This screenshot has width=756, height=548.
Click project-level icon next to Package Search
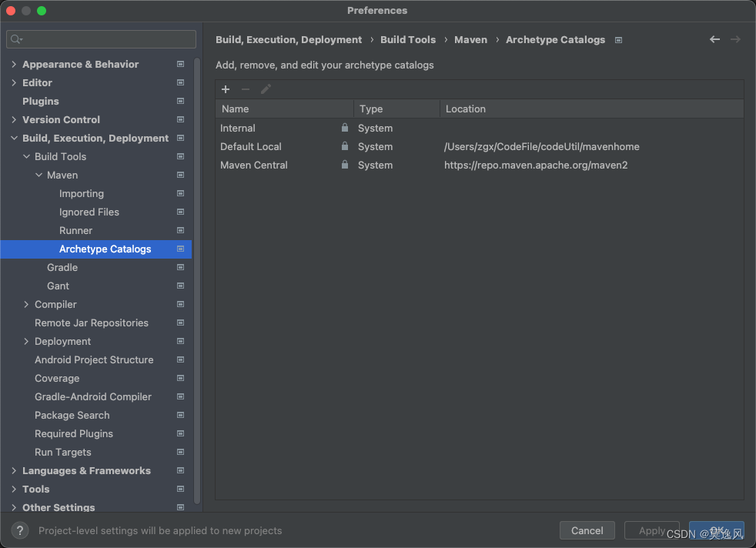tap(180, 416)
